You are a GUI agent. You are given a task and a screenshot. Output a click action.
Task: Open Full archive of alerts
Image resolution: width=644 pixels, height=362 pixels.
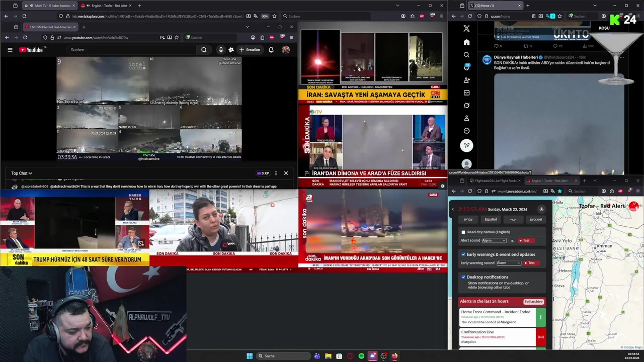pos(533,302)
